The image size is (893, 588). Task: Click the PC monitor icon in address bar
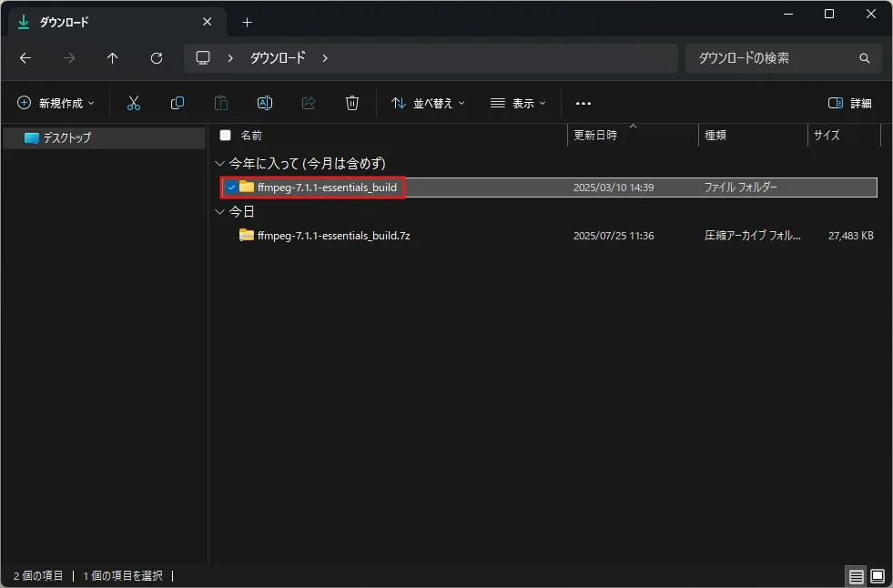click(x=203, y=58)
